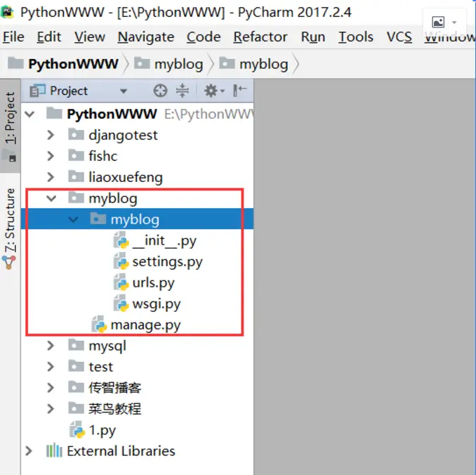Expand the mysql folder

(x=51, y=346)
